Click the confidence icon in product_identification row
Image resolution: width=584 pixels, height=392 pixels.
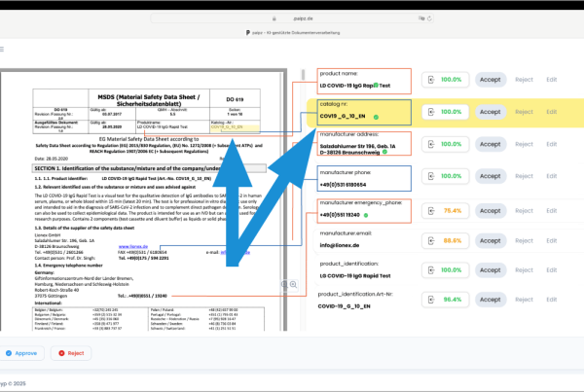tap(431, 270)
